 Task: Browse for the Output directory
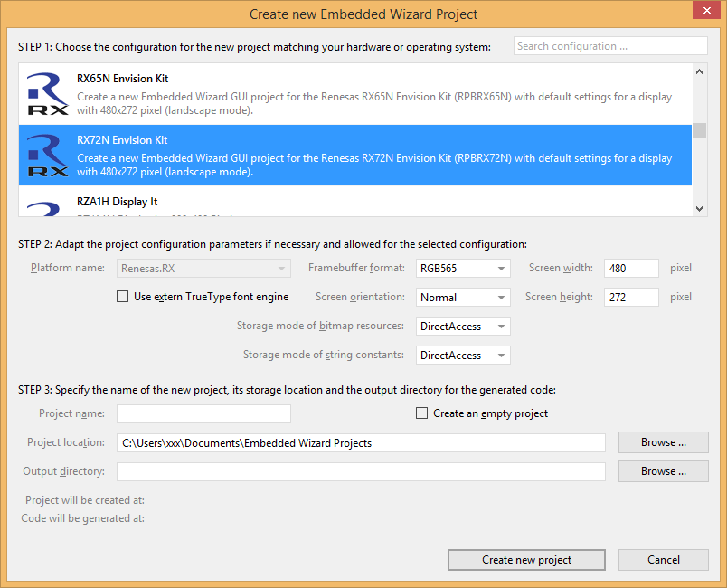[663, 471]
